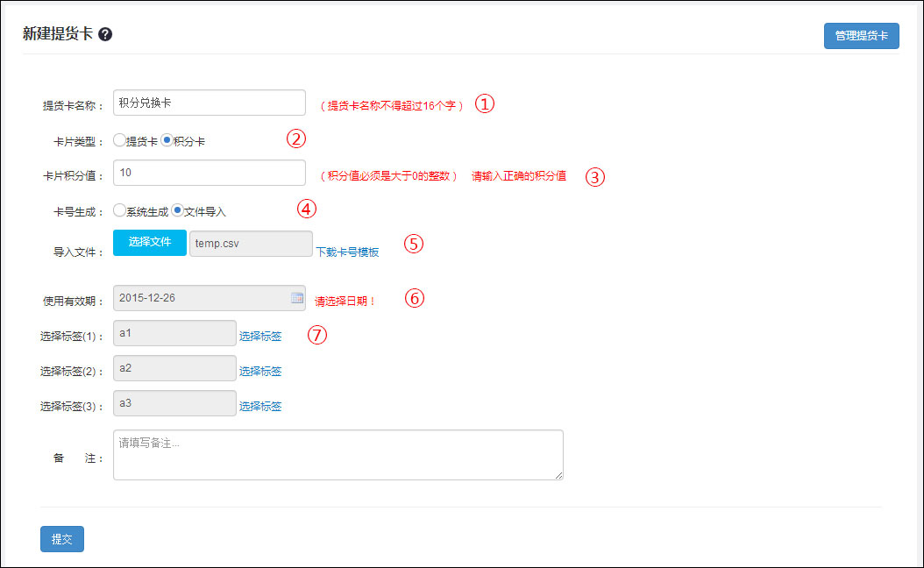Click the 2015-12-26 expiry date field
This screenshot has width=924, height=568.
[x=202, y=298]
